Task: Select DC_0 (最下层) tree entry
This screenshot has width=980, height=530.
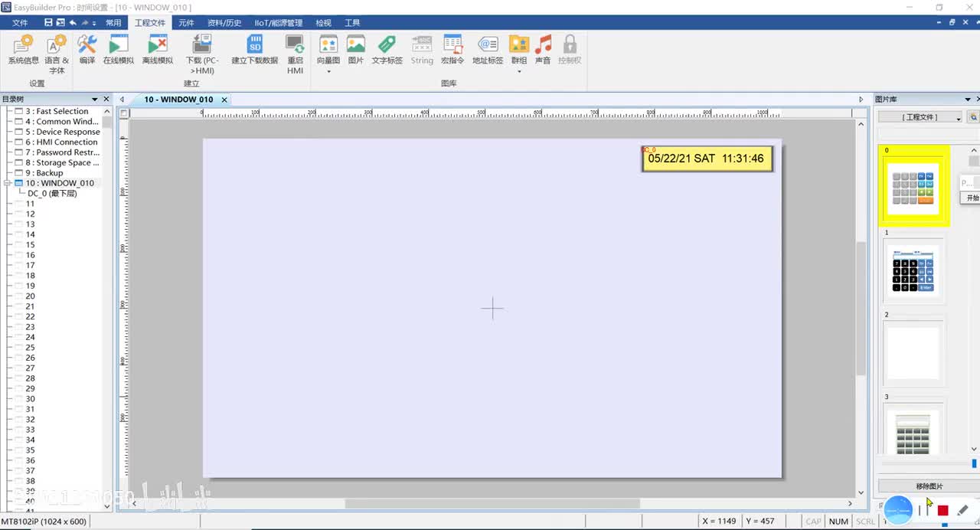Action: coord(52,193)
